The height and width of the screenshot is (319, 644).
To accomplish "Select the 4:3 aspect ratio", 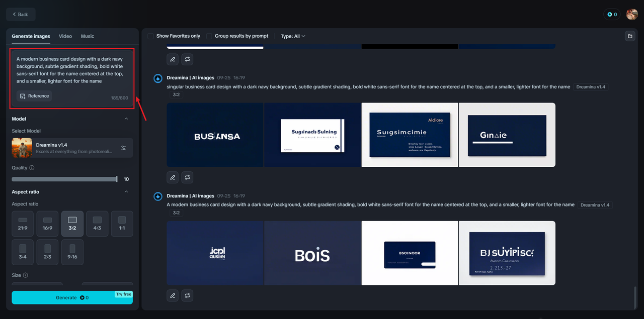I will [x=97, y=224].
